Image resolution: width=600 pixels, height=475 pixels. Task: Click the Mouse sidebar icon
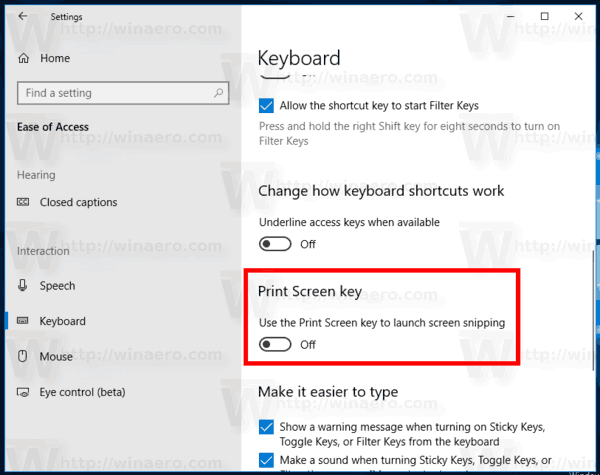(x=23, y=356)
